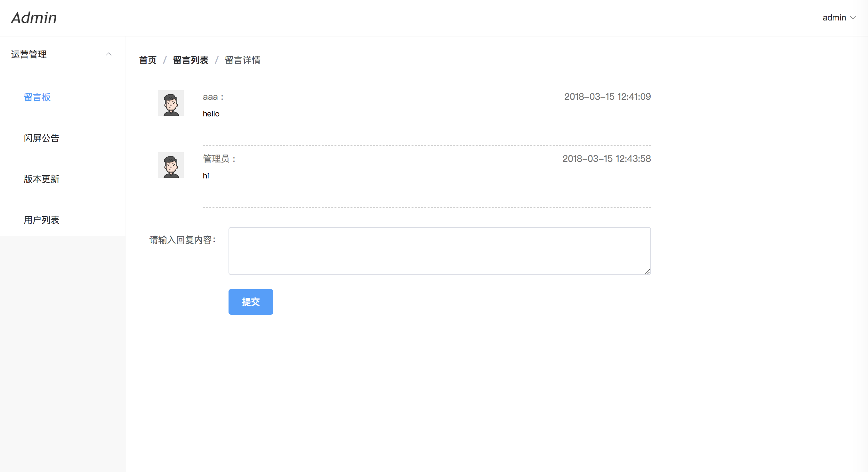Open 用户列表 from the sidebar menu
Viewport: 868px width, 472px height.
[x=41, y=220]
